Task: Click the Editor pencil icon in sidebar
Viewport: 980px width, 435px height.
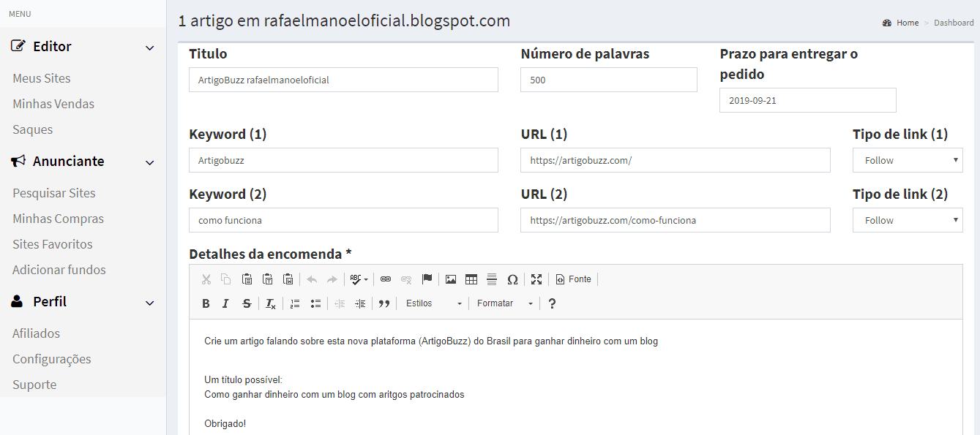Action: coord(18,46)
